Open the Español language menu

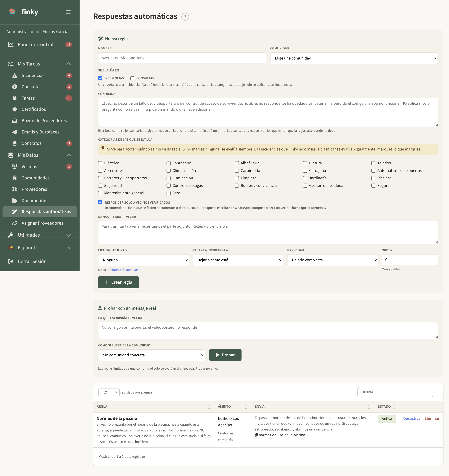40,248
